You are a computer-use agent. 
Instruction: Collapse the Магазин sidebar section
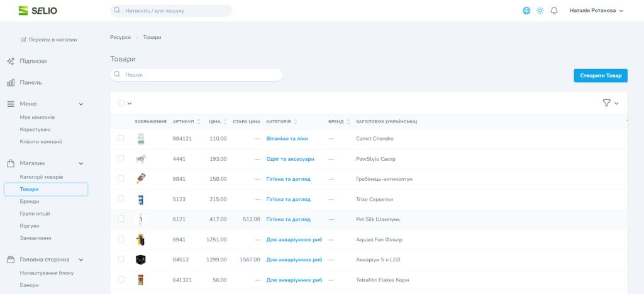[80, 163]
